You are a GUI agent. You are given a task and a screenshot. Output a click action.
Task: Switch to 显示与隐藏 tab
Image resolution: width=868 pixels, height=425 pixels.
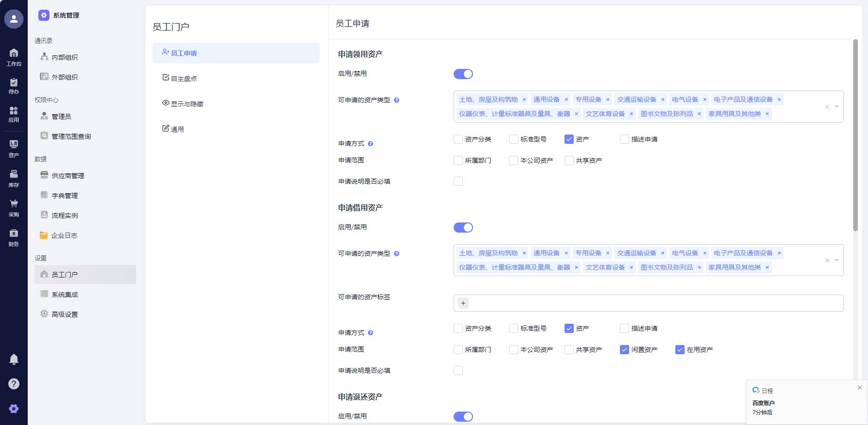(x=236, y=104)
